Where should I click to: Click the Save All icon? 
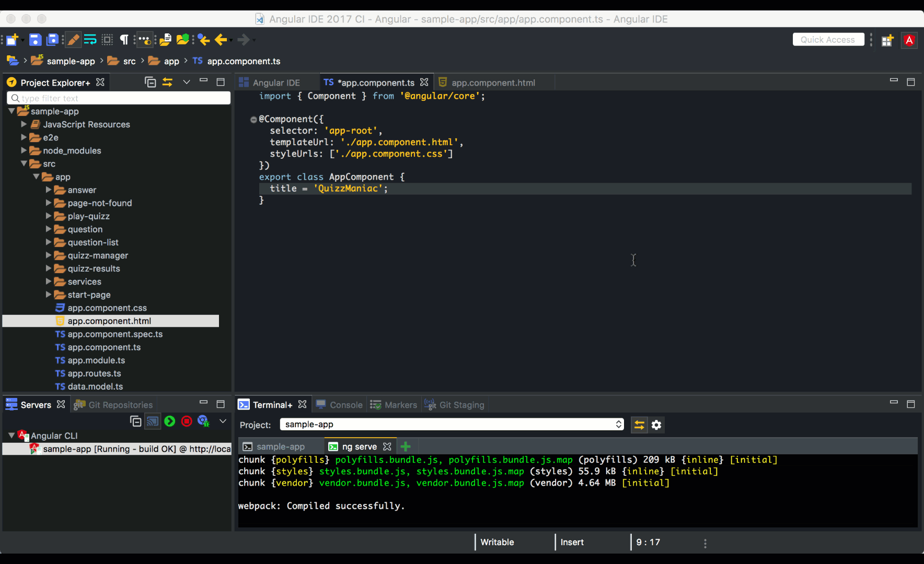tap(52, 40)
